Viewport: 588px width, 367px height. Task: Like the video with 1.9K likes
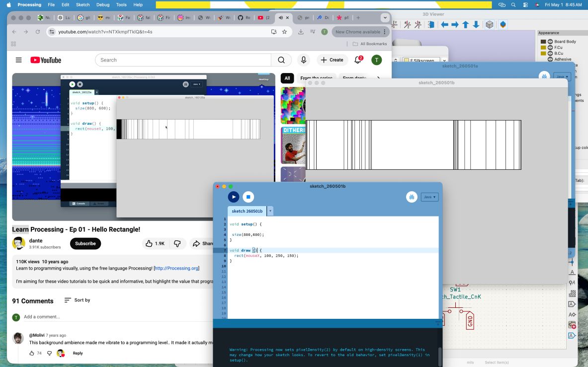[155, 243]
